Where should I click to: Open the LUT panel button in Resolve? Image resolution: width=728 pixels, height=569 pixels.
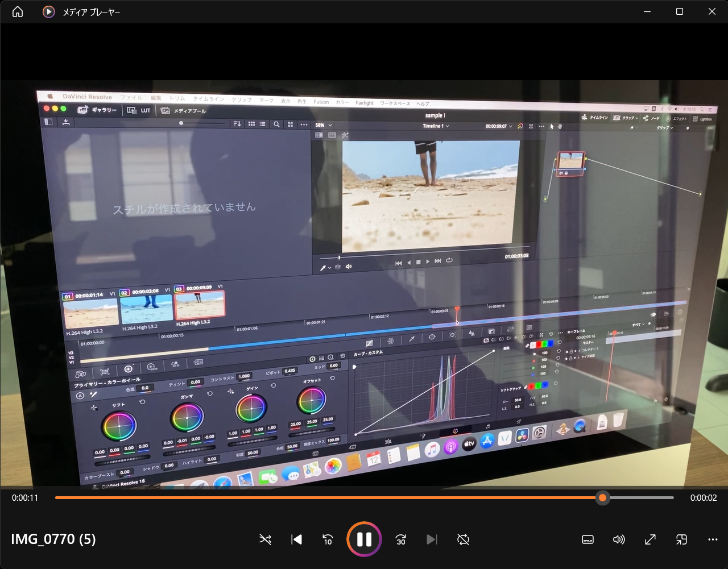(139, 110)
